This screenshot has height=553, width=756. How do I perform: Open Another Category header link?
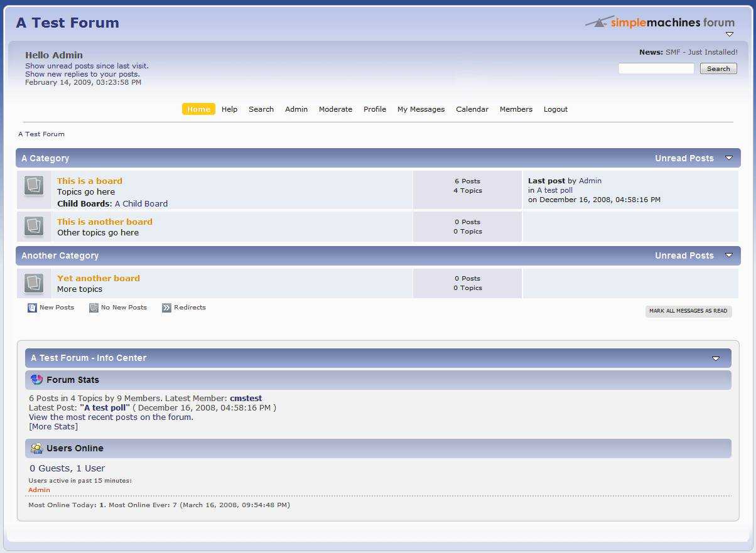pyautogui.click(x=60, y=255)
